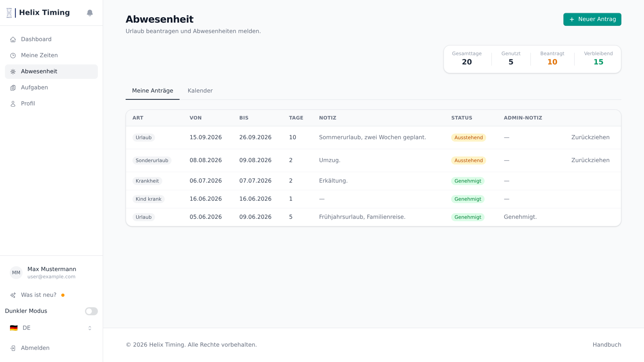Open the DE language selector chevron
644x362 pixels.
(90, 328)
